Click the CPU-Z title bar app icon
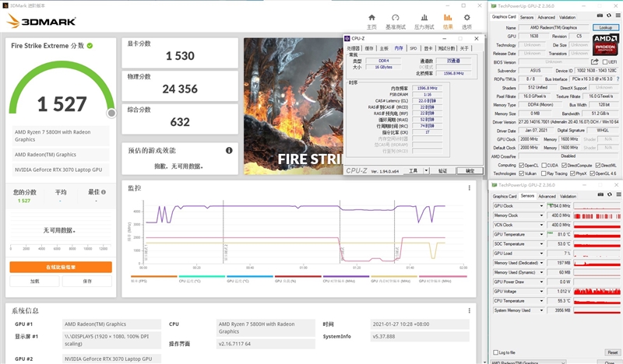 tap(347, 39)
